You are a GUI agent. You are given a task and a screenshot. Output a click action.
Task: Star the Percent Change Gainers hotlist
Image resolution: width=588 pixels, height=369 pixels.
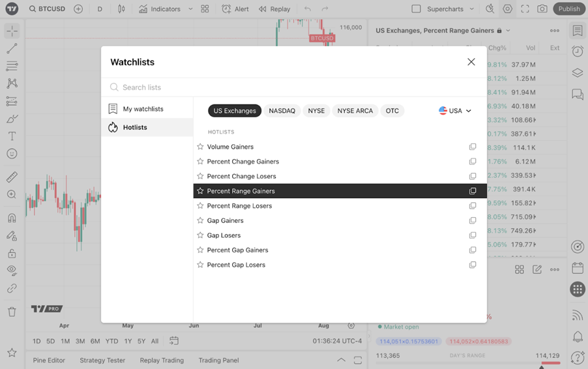(200, 161)
